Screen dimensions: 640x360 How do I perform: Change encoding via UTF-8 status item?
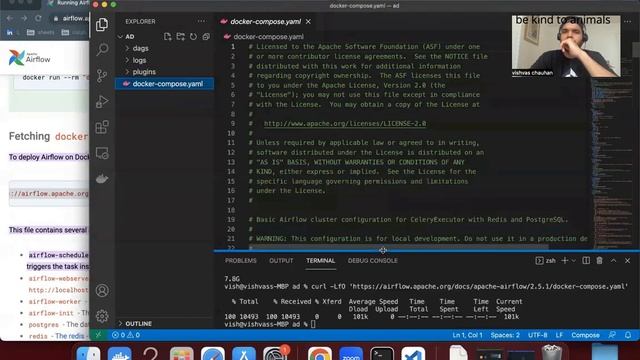pos(538,335)
